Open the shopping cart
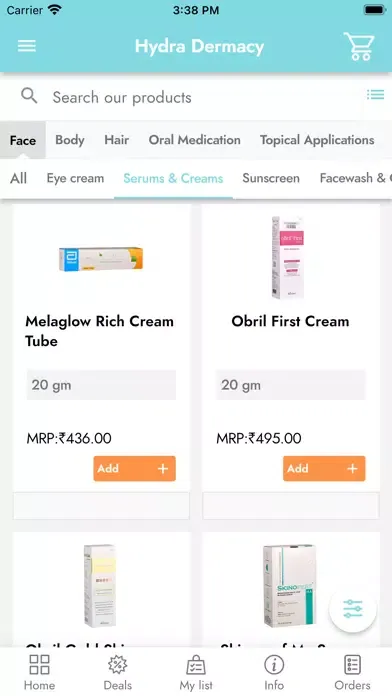Screen dimensions: 392x696 359,46
